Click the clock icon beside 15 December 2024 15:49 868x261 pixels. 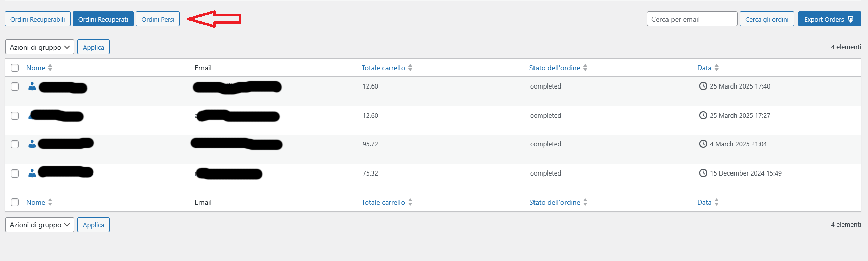(703, 173)
